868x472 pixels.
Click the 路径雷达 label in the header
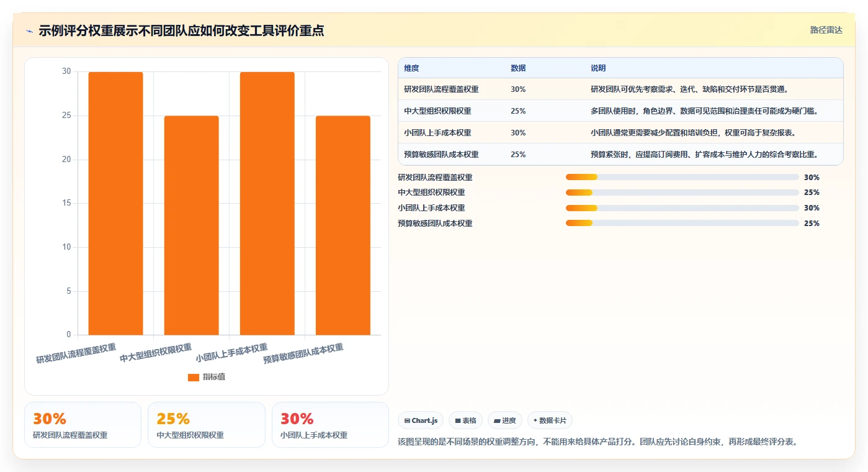pos(826,30)
